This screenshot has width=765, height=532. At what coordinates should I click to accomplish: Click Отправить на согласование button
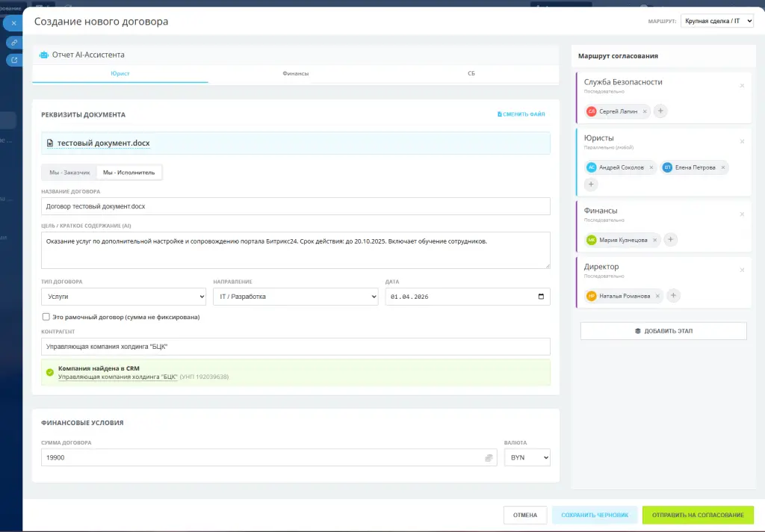coord(698,515)
